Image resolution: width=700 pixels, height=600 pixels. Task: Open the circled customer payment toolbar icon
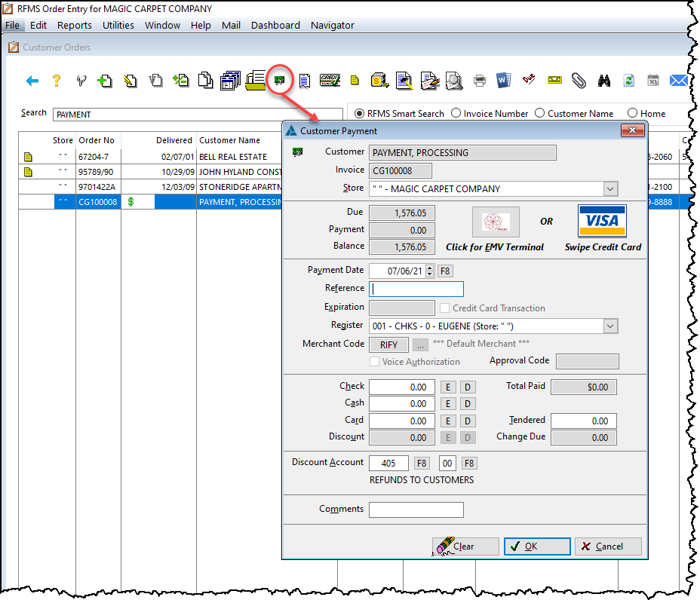280,80
